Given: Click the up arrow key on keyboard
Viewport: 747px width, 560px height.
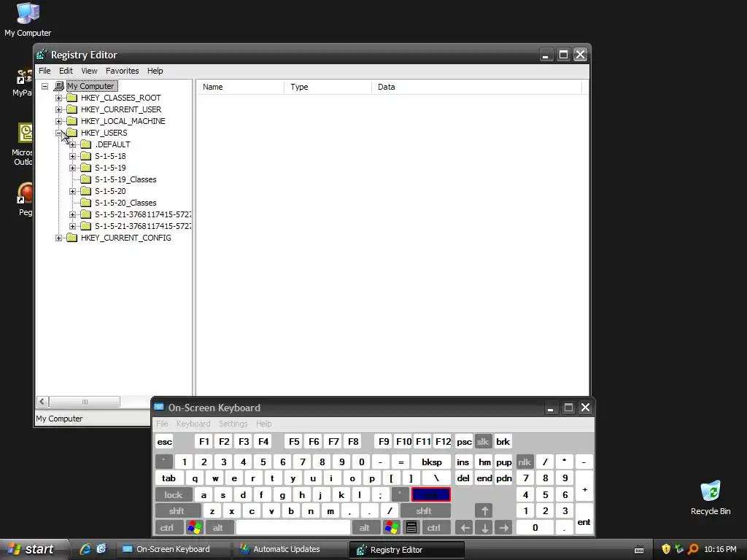Looking at the screenshot, I should tap(484, 511).
